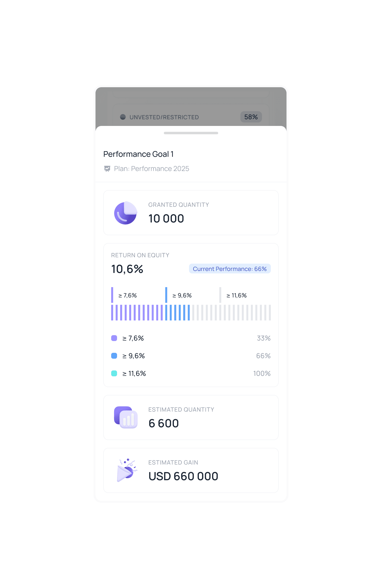Click the pie chart Granted Quantity icon

125,213
